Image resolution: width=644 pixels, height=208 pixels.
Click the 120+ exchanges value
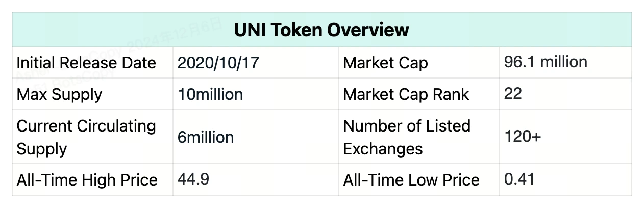coord(523,137)
